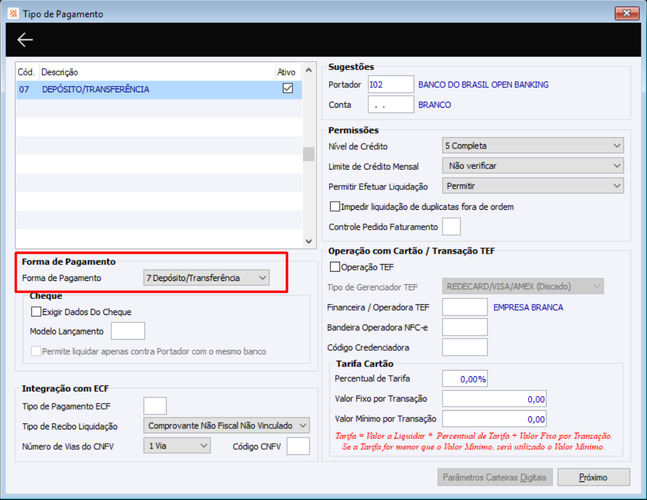Click the Ativo column header
This screenshot has width=647, height=500.
286,72
